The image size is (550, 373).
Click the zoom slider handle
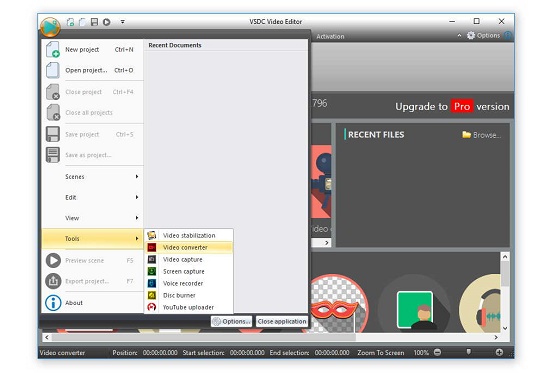(468, 351)
